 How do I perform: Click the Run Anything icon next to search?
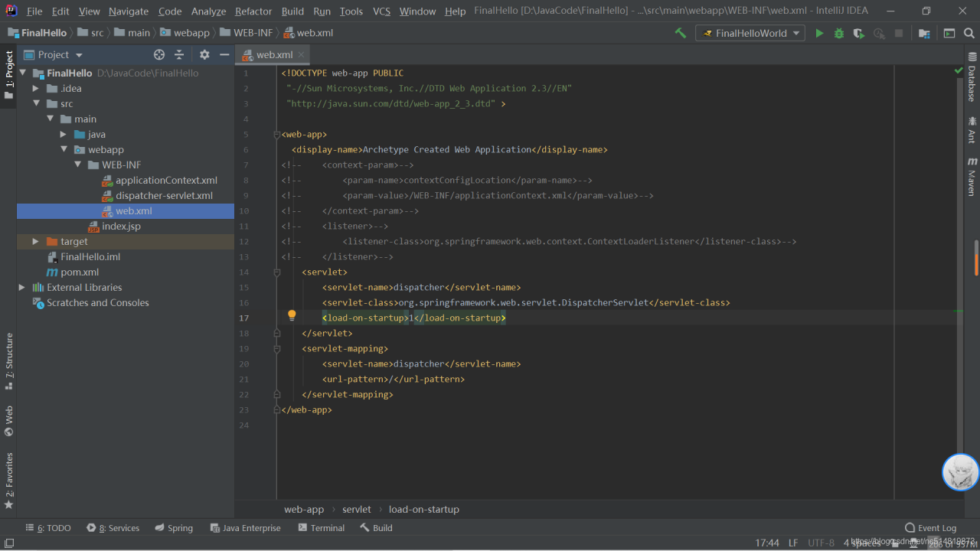(x=949, y=33)
